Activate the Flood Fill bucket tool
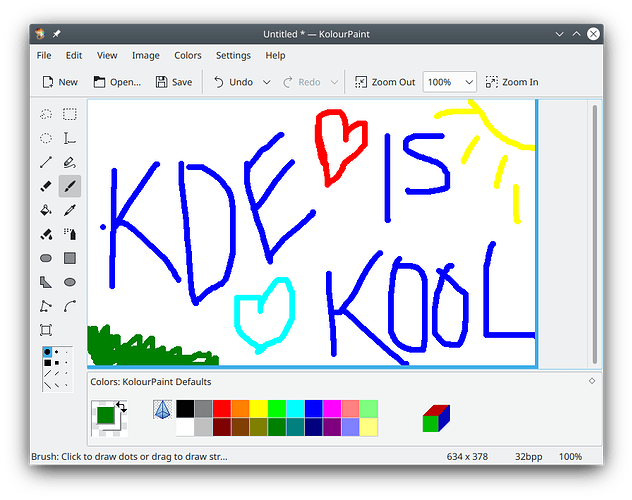632x500 pixels. (x=46, y=210)
